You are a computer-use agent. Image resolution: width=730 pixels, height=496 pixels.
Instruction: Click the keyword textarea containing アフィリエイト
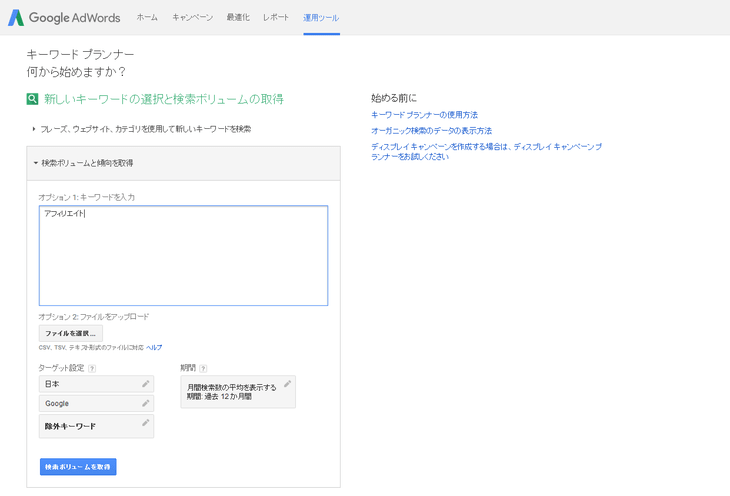pyautogui.click(x=183, y=256)
